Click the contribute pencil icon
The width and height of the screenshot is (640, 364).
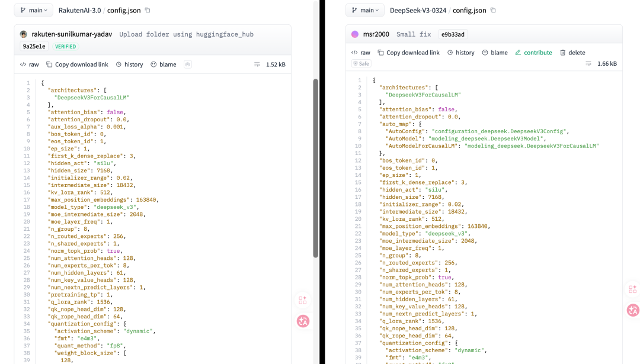[518, 53]
